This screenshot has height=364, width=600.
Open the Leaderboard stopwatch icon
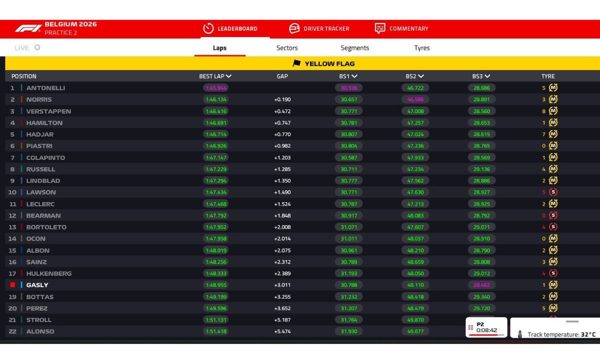tap(208, 28)
